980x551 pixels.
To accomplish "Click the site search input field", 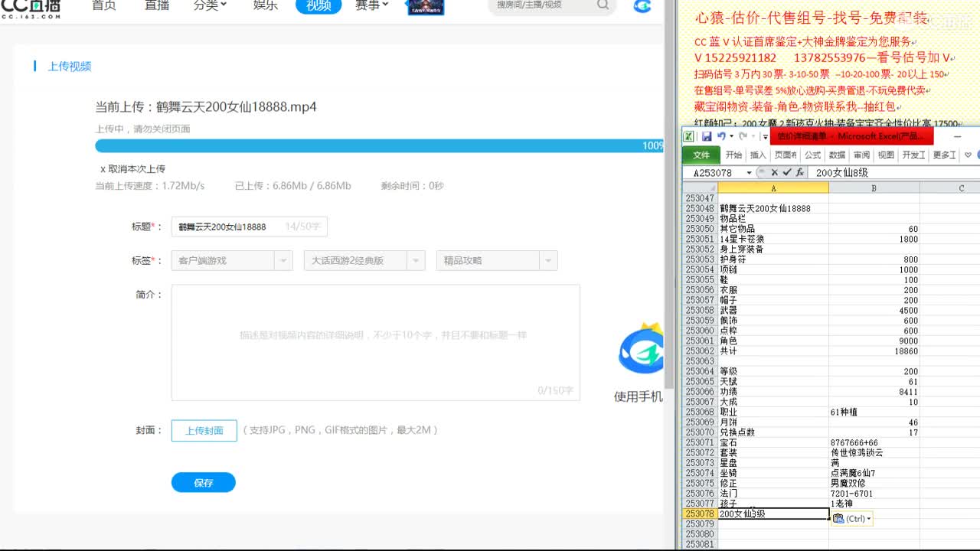I will pyautogui.click(x=541, y=5).
